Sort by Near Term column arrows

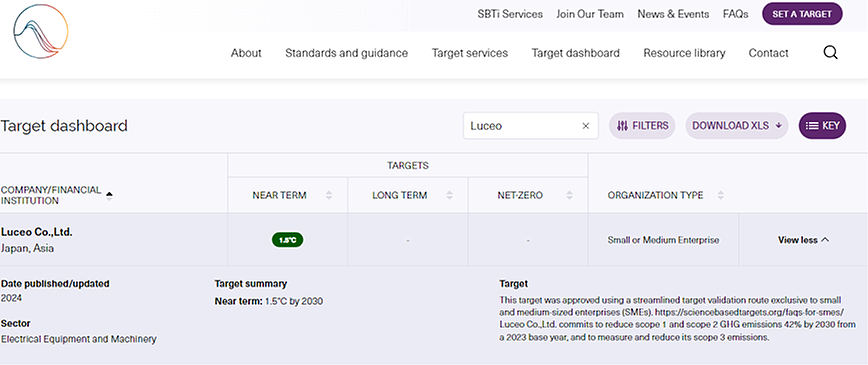(x=329, y=195)
